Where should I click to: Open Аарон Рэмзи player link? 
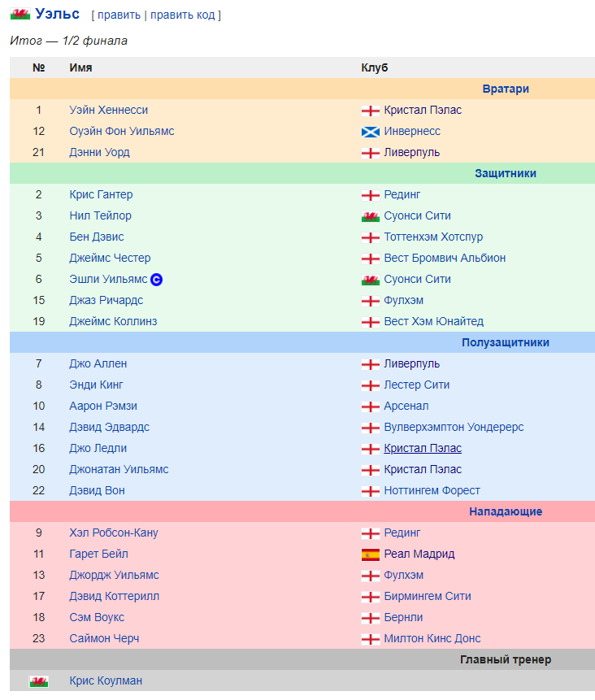[102, 406]
